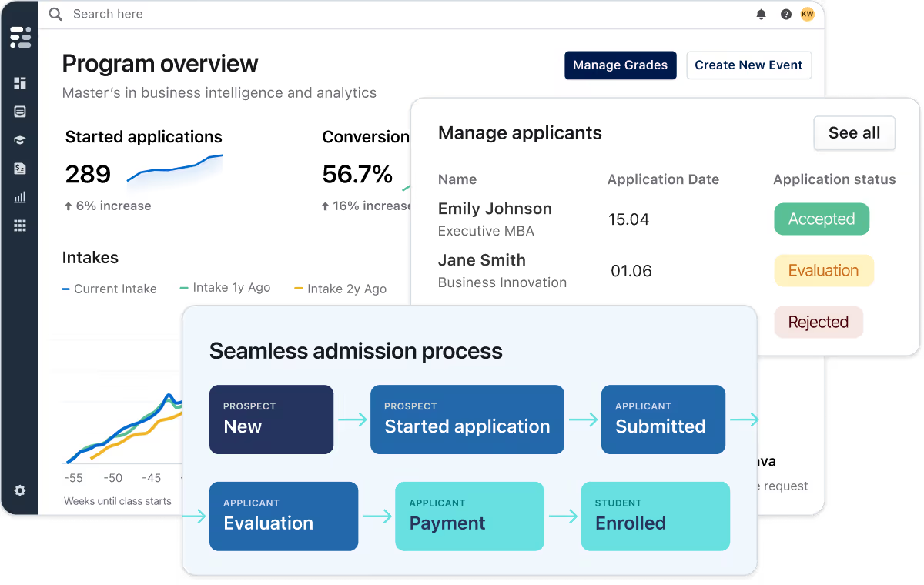
Task: Click the orange Intake 2y Ago legend swatch
Action: 298,287
